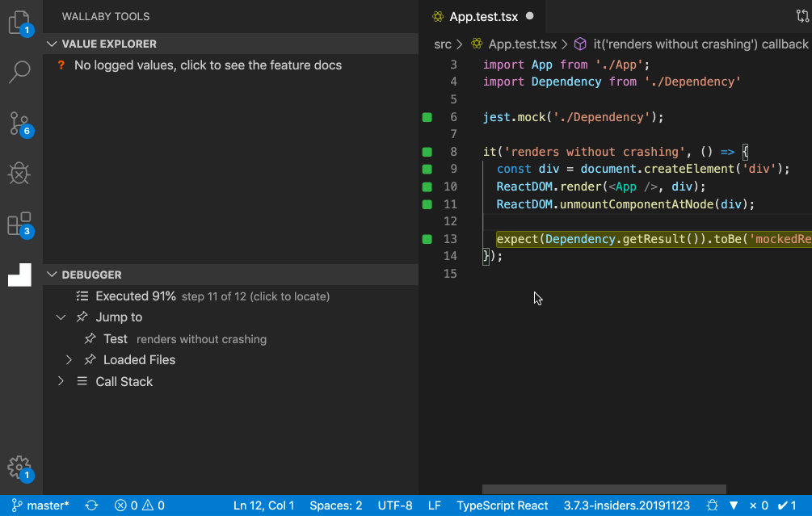Image resolution: width=812 pixels, height=516 pixels.
Task: Open the Run and Debug view
Action: click(20, 173)
